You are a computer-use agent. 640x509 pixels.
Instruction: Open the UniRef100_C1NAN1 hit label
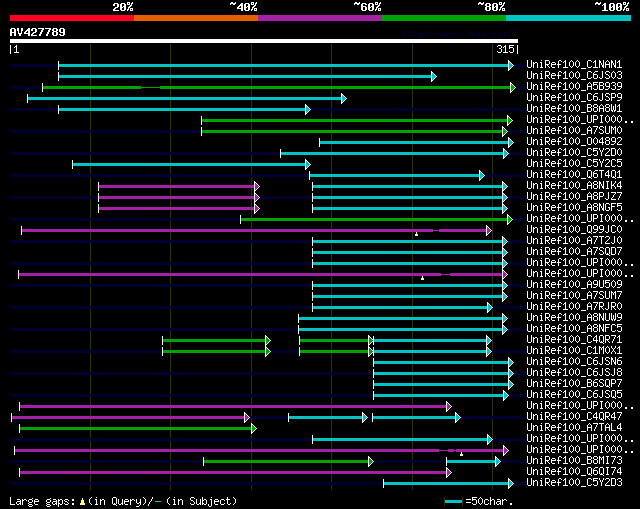574,64
